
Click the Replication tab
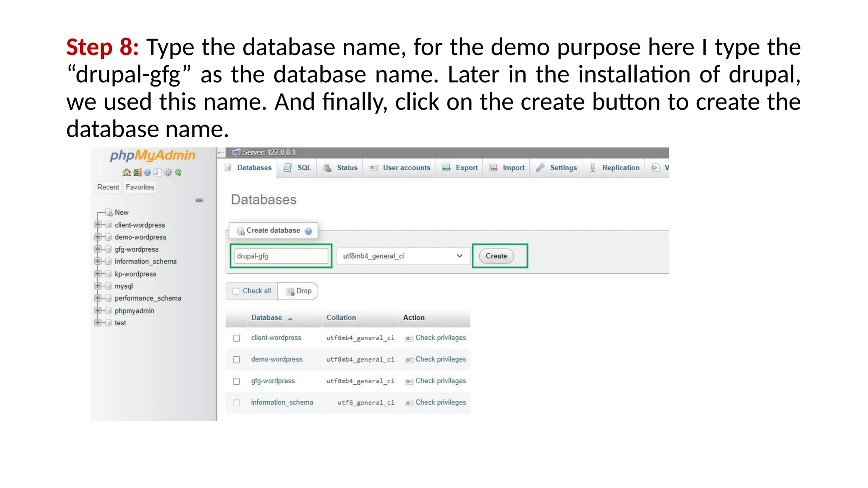614,168
